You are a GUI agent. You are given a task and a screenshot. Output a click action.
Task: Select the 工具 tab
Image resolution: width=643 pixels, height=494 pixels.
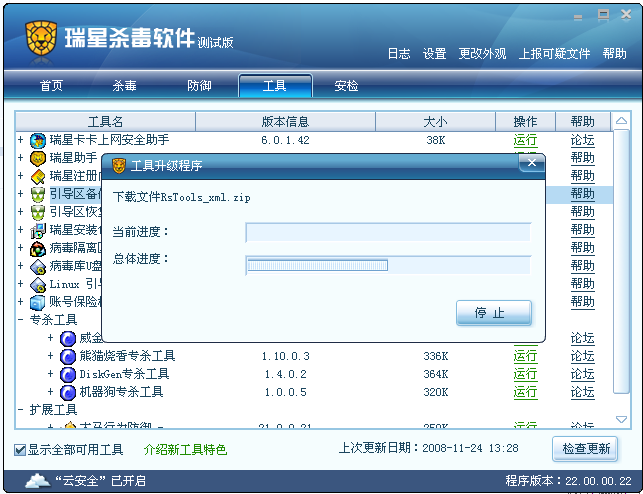pyautogui.click(x=275, y=86)
